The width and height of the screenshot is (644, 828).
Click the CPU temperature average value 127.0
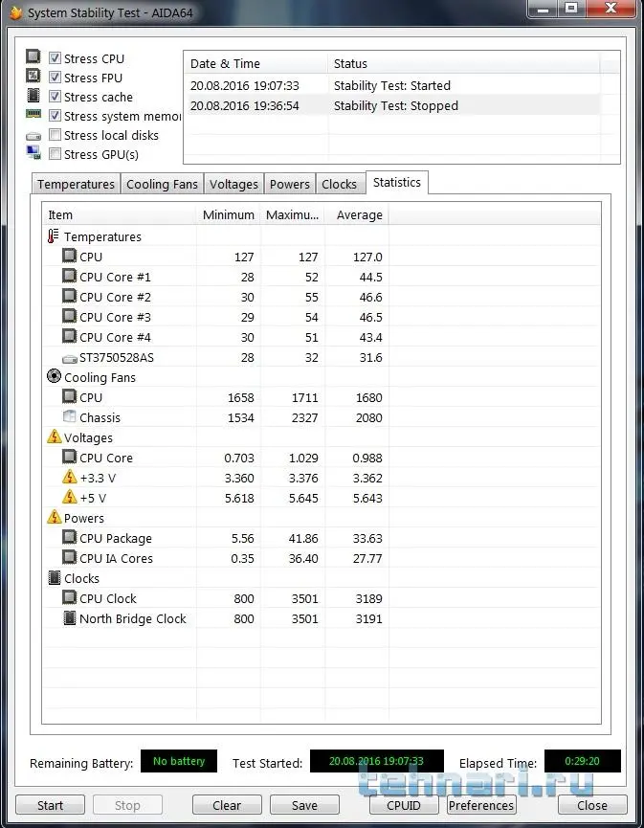(367, 257)
